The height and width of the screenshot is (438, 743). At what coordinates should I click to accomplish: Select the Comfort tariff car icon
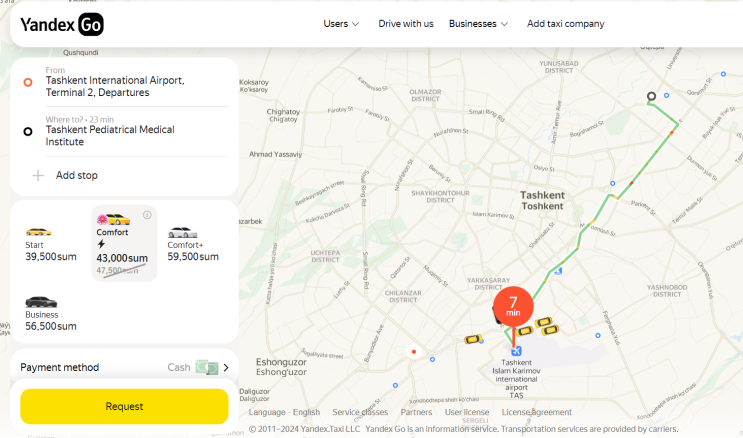point(114,219)
